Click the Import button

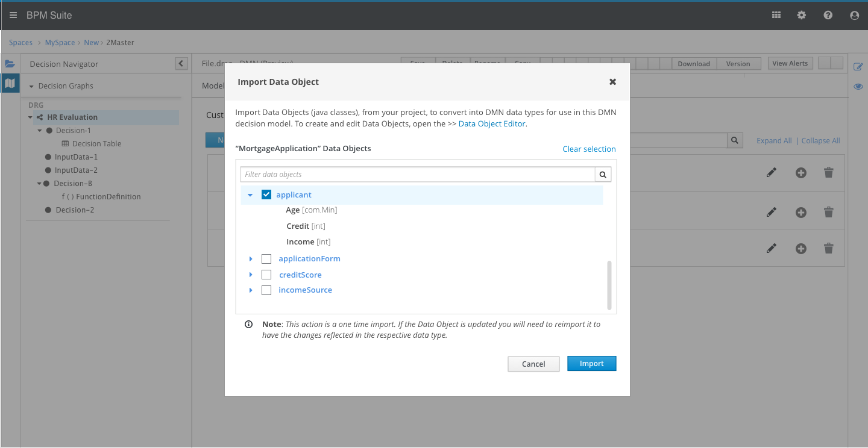point(591,364)
